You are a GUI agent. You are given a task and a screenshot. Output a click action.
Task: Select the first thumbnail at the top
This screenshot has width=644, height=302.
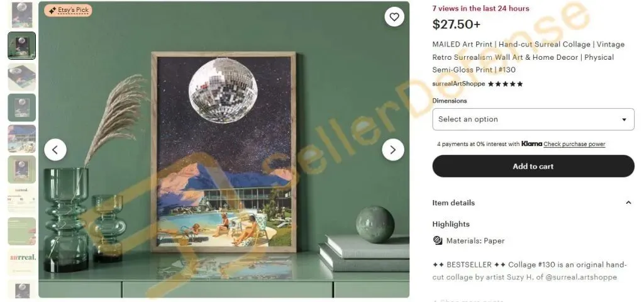coord(22,14)
